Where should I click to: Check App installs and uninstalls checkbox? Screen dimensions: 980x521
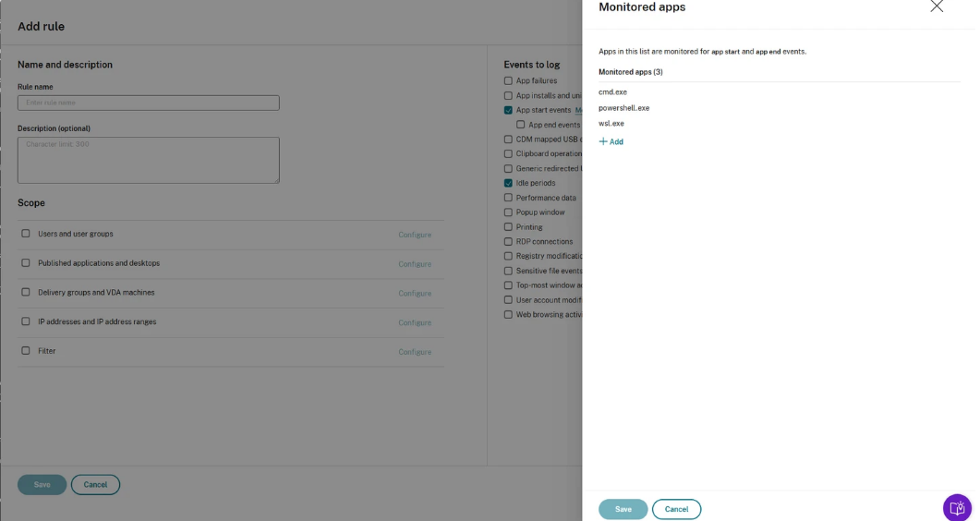click(508, 95)
